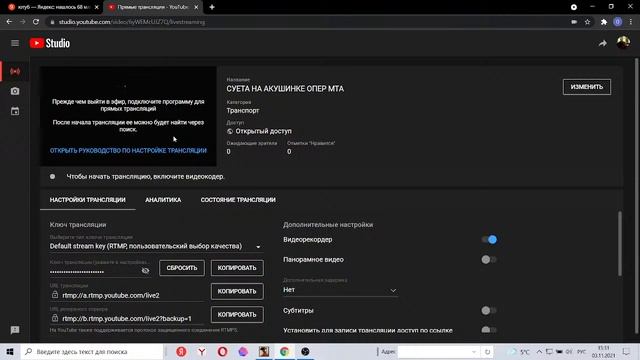Switch to Состояние трансляции tab
This screenshot has width=640, height=360.
point(238,200)
